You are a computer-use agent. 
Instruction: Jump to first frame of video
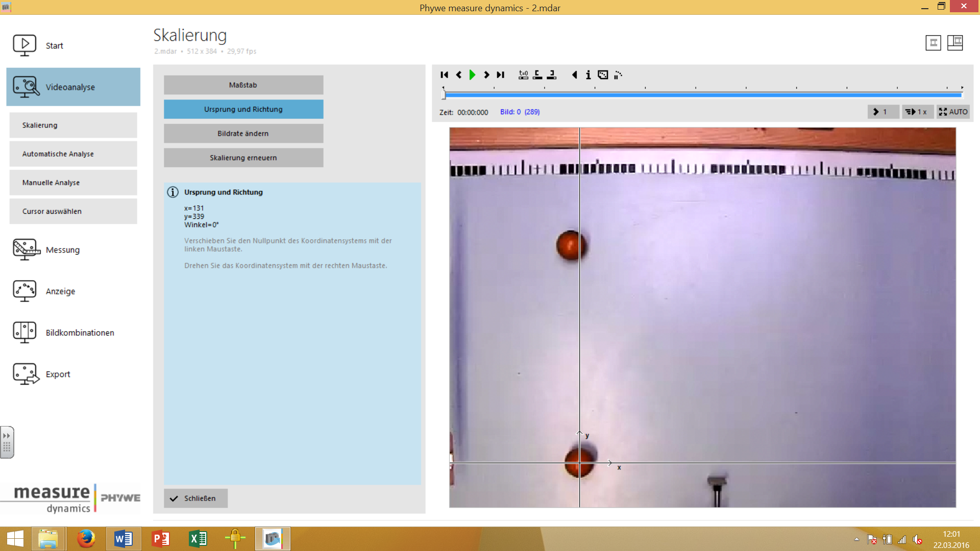[x=444, y=75]
